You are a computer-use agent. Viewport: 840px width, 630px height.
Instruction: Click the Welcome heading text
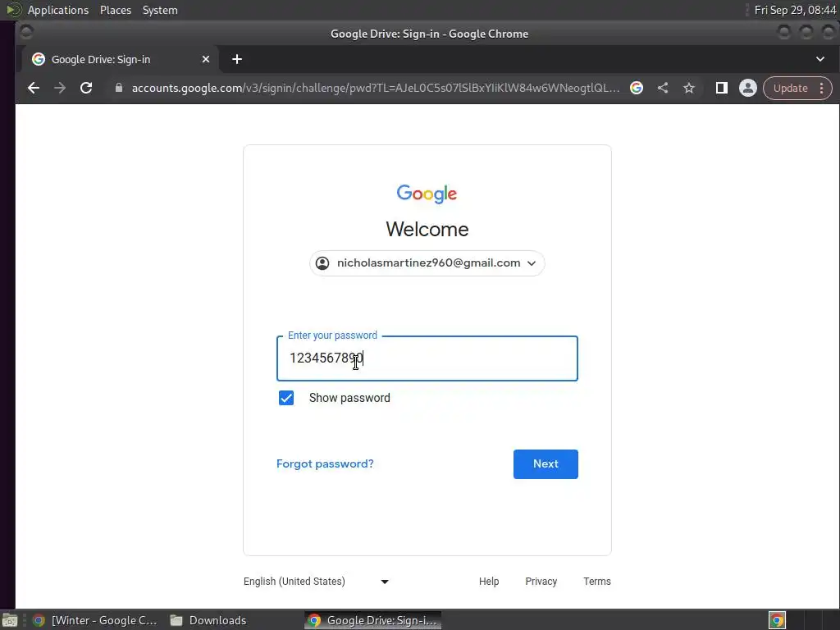tap(427, 230)
